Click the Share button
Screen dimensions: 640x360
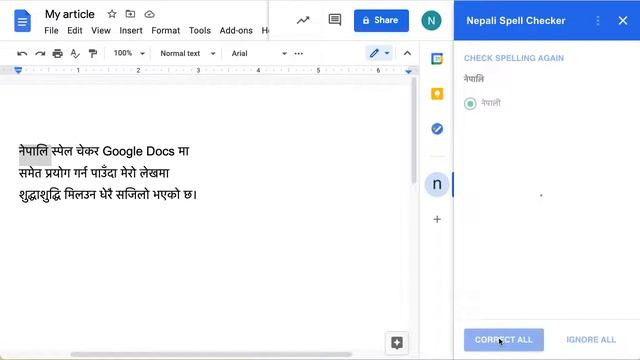[x=381, y=20]
